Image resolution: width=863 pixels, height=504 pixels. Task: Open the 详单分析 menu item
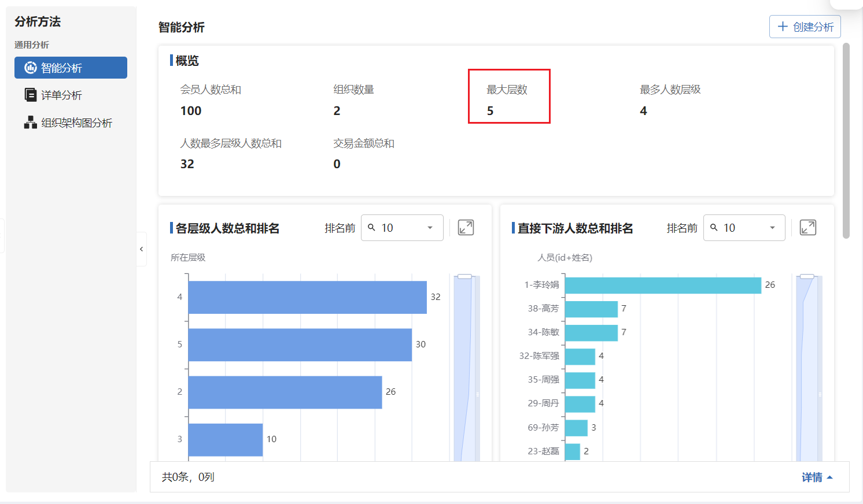61,95
